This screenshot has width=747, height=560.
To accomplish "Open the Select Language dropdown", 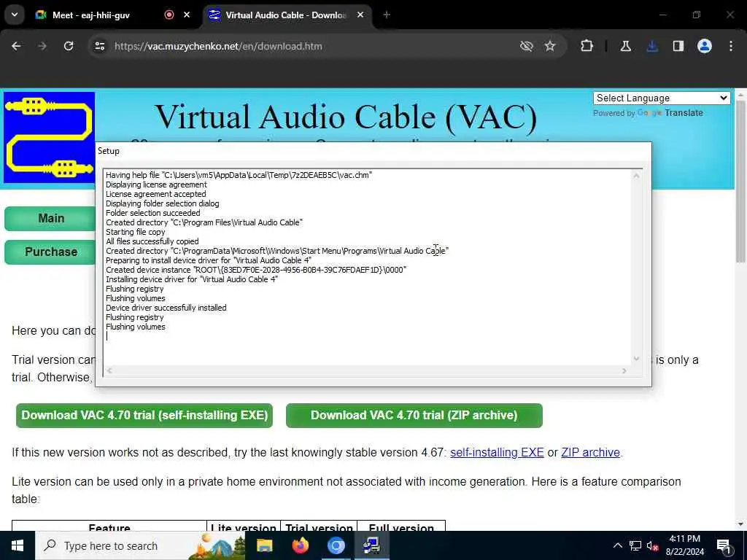I will tap(661, 98).
